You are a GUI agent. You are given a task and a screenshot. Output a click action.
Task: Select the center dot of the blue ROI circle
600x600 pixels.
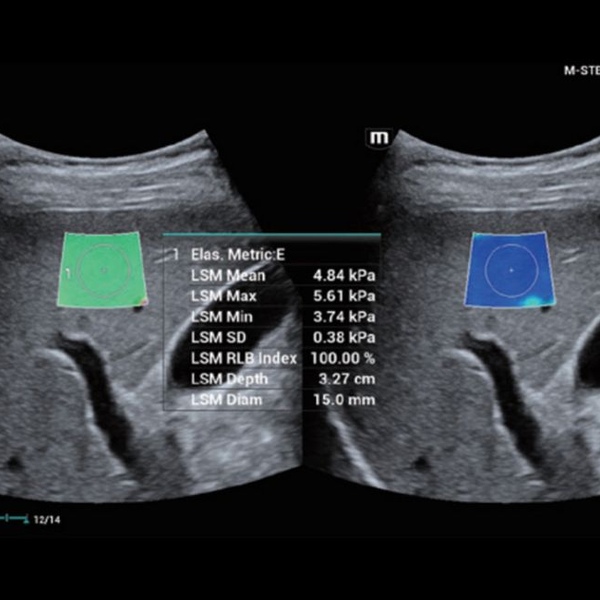pos(512,270)
